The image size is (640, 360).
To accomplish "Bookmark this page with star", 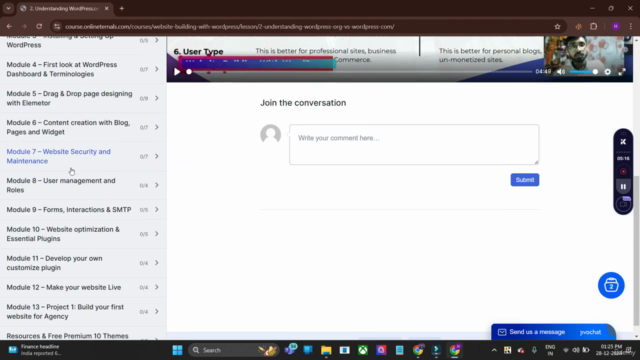I will click(557, 27).
